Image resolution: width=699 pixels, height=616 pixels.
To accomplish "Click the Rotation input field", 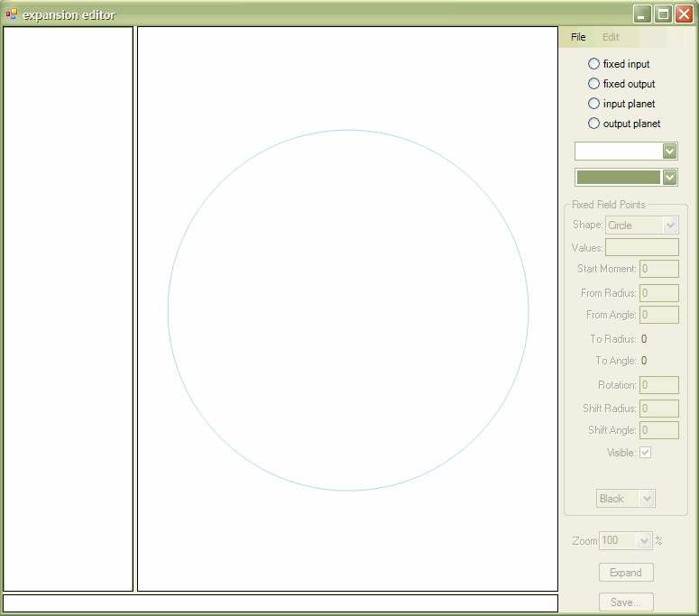I will pyautogui.click(x=659, y=385).
